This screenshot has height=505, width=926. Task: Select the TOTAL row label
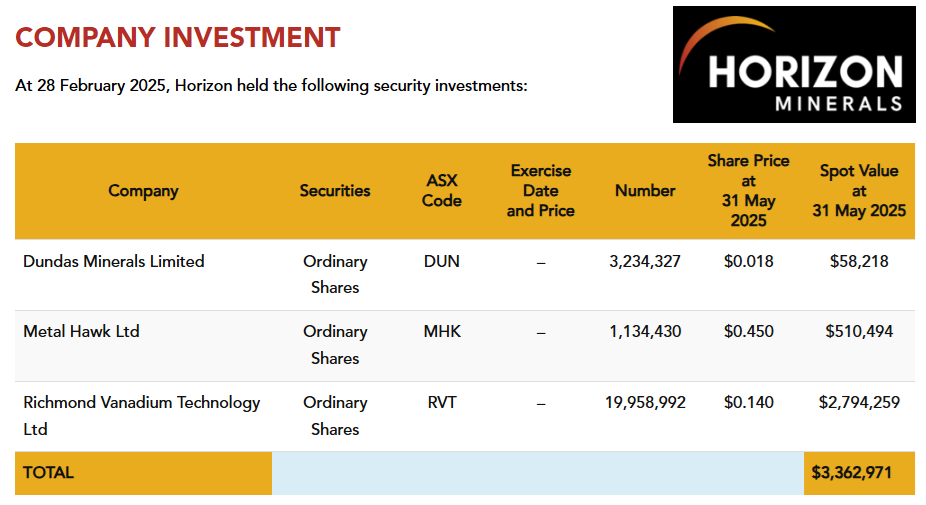point(49,472)
